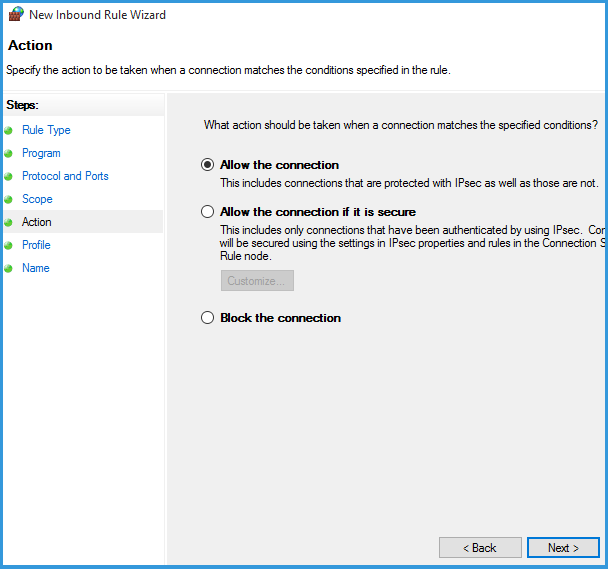This screenshot has height=569, width=608.
Task: Click the green bullet beside Protocol and Ports
Action: pyautogui.click(x=10, y=177)
